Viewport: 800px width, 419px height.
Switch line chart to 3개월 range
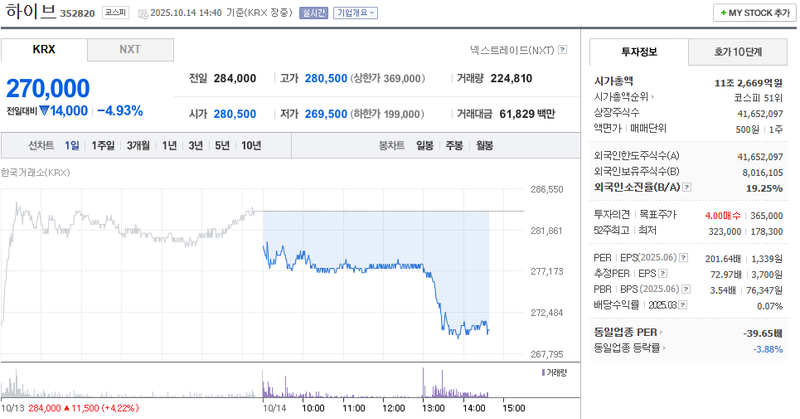click(138, 146)
